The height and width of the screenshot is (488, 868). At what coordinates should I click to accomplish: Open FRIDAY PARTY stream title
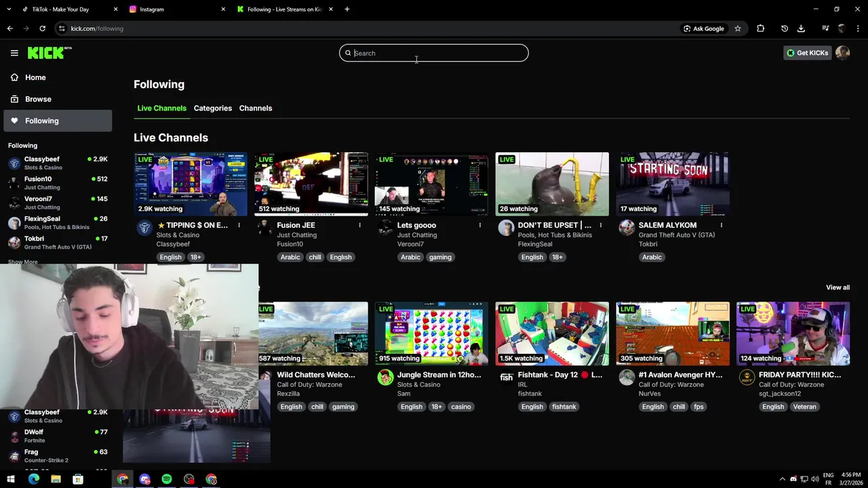[x=800, y=375]
